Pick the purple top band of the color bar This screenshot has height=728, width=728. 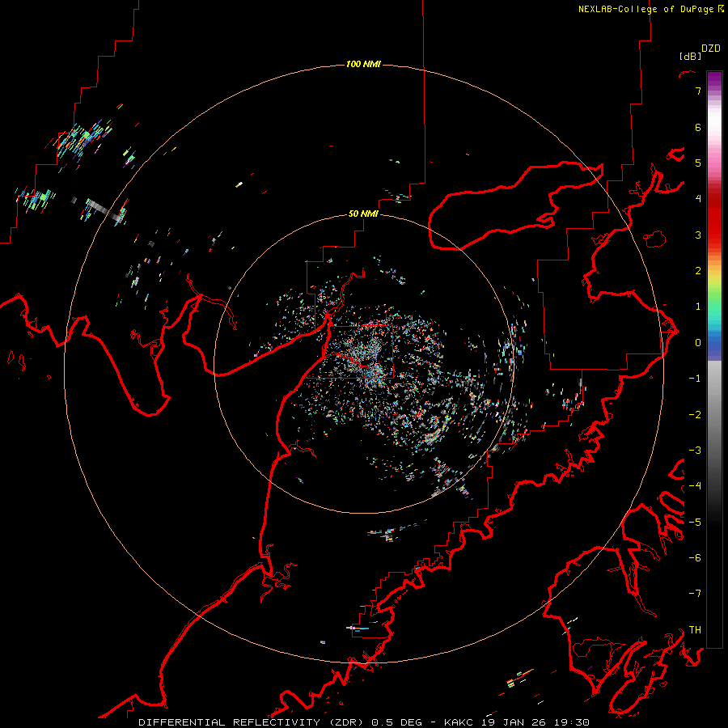714,80
